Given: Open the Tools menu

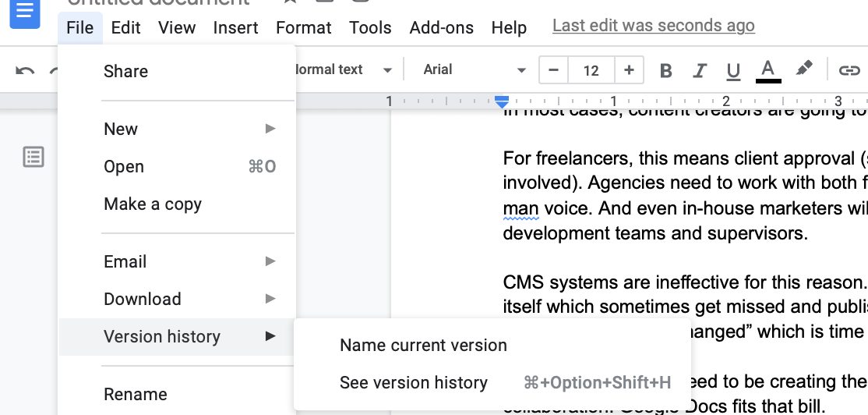Looking at the screenshot, I should (x=370, y=28).
